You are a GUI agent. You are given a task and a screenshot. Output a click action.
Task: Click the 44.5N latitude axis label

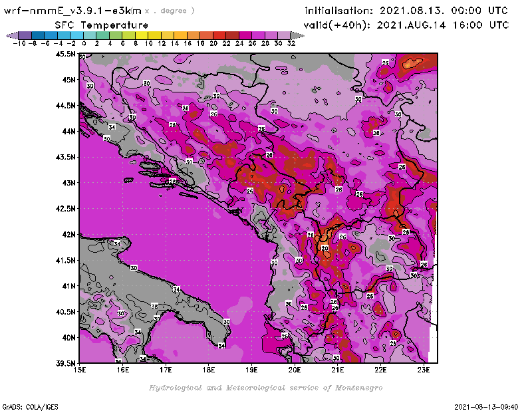pos(65,106)
